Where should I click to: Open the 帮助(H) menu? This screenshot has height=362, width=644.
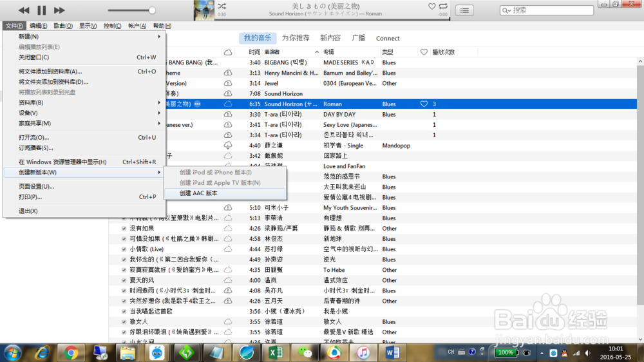click(162, 26)
